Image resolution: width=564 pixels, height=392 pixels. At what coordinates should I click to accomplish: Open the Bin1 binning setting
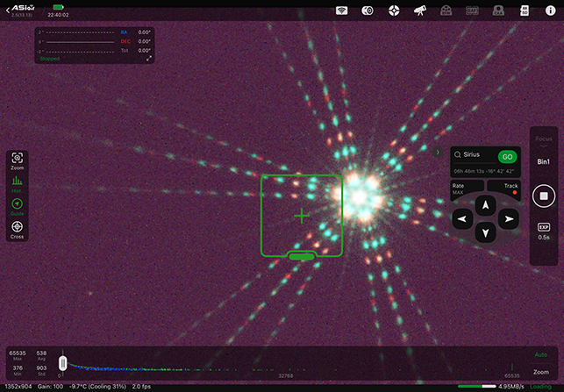(543, 162)
